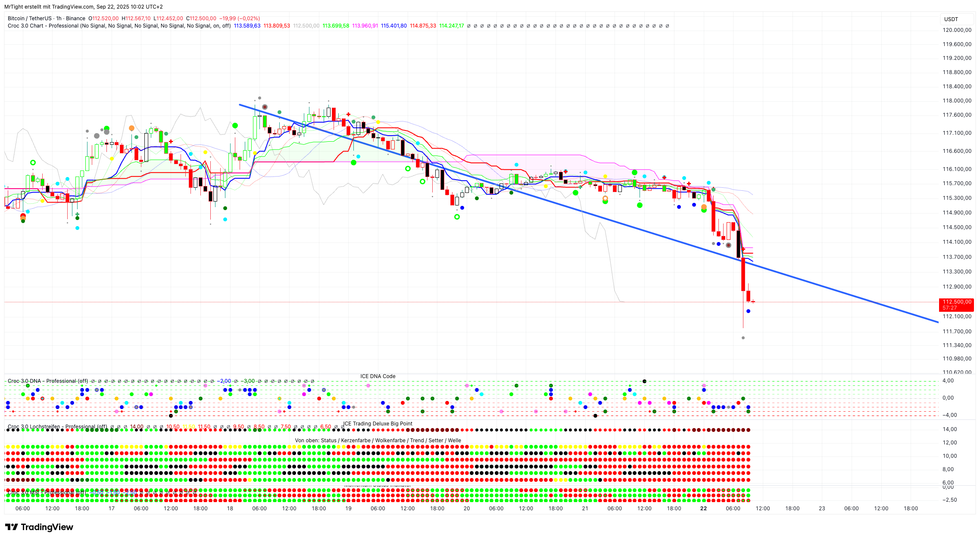Screen dimensions: 980x540
Task: Click the 1h interval label in the legend
Action: (59, 19)
